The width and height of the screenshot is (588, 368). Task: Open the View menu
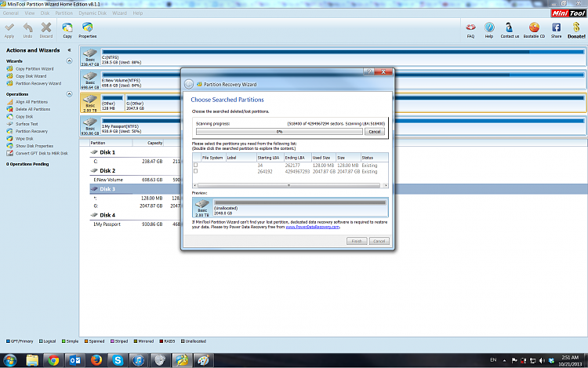(30, 13)
